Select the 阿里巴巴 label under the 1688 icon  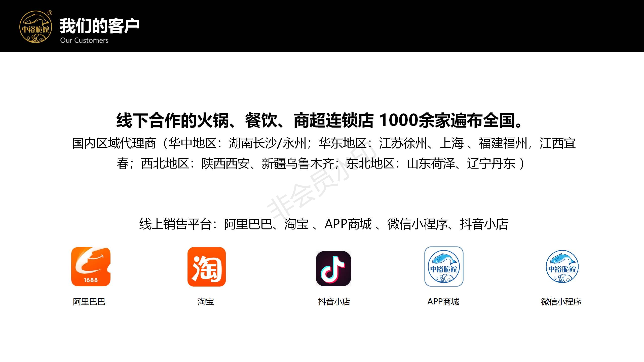[x=89, y=301]
